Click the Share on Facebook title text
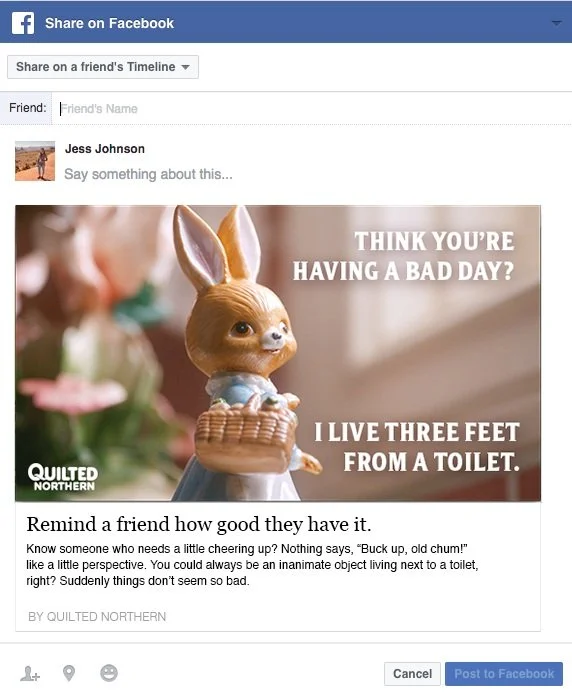Image resolution: width=572 pixels, height=698 pixels. tap(110, 23)
